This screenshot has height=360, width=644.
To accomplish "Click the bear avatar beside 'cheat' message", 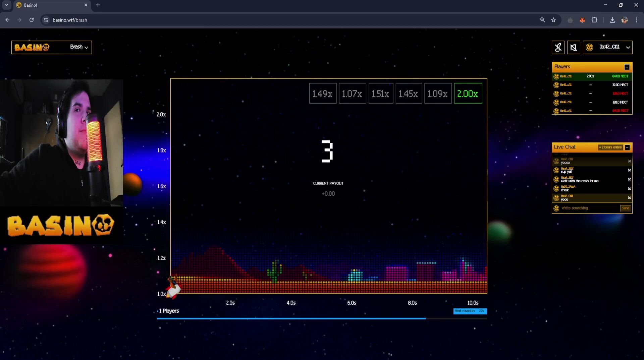I will (x=556, y=189).
